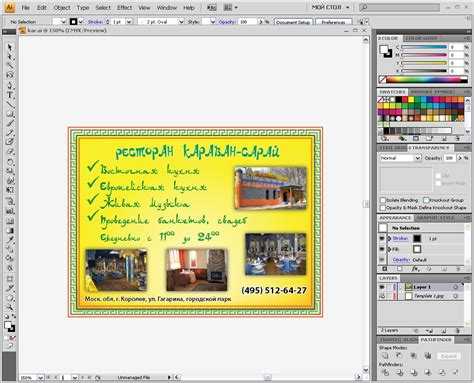The image size is (474, 383).
Task: Switch to the Graphic Styles tab
Action: tap(436, 218)
